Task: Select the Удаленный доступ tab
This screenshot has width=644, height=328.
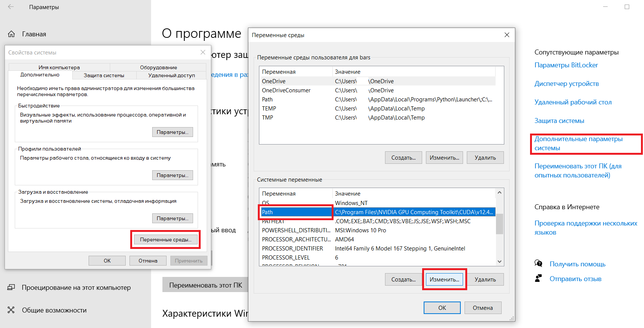Action: point(172,75)
